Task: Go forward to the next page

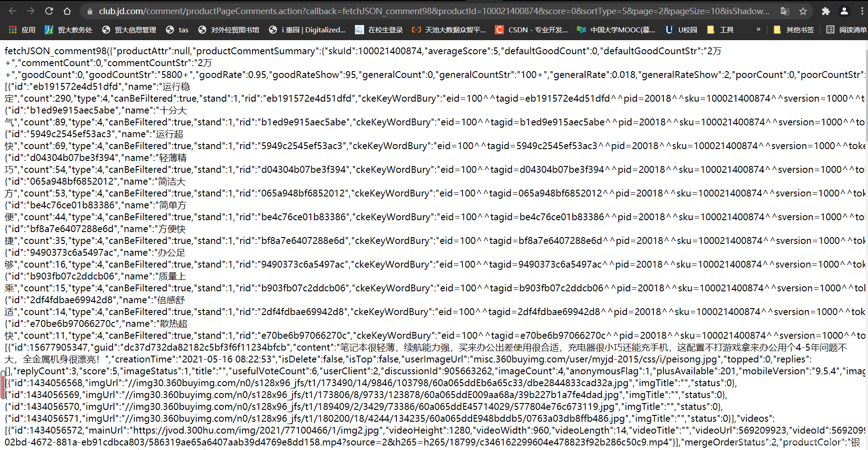Action: 31,11
